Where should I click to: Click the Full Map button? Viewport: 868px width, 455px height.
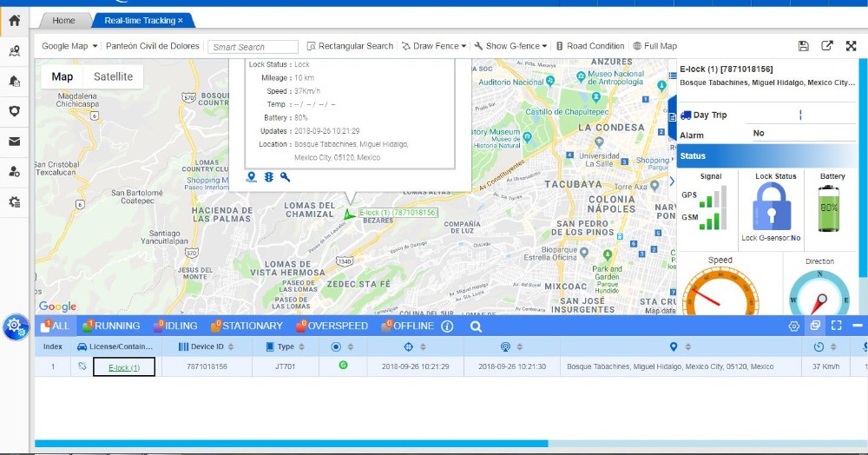coord(654,46)
